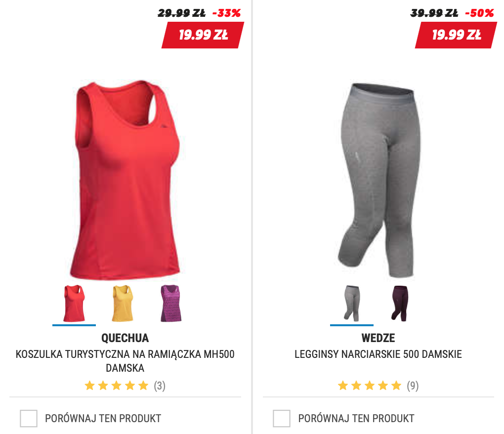Pick the dark purple leggings variant
Image resolution: width=504 pixels, height=434 pixels.
(x=400, y=303)
